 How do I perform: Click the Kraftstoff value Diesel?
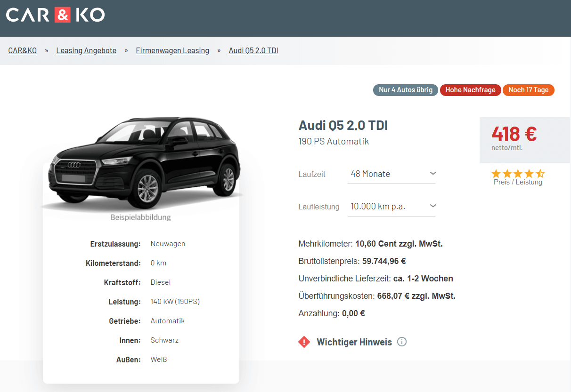(x=161, y=282)
